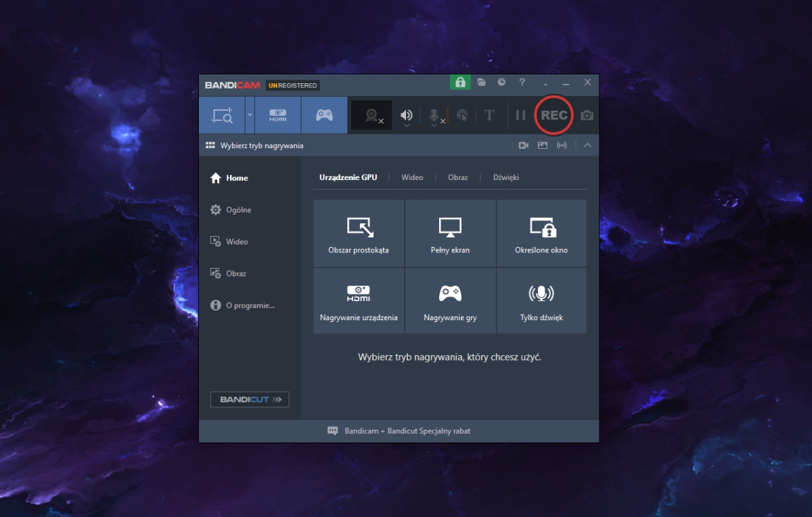This screenshot has width=812, height=517.
Task: Switch to game recording mode in toolbar
Action: [324, 115]
